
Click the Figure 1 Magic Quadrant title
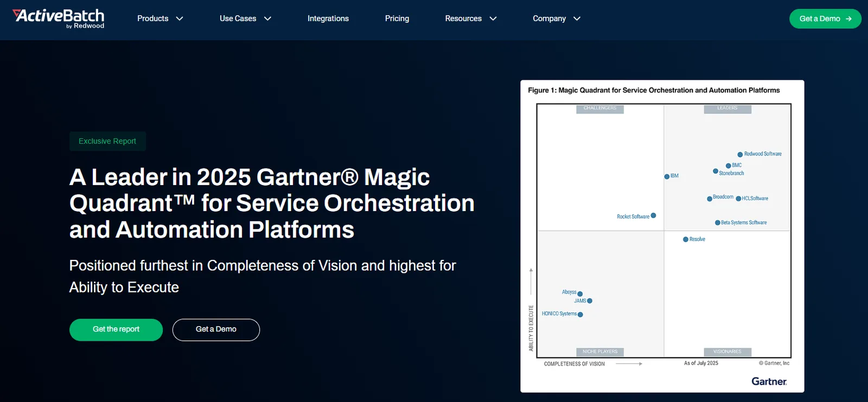(x=654, y=90)
